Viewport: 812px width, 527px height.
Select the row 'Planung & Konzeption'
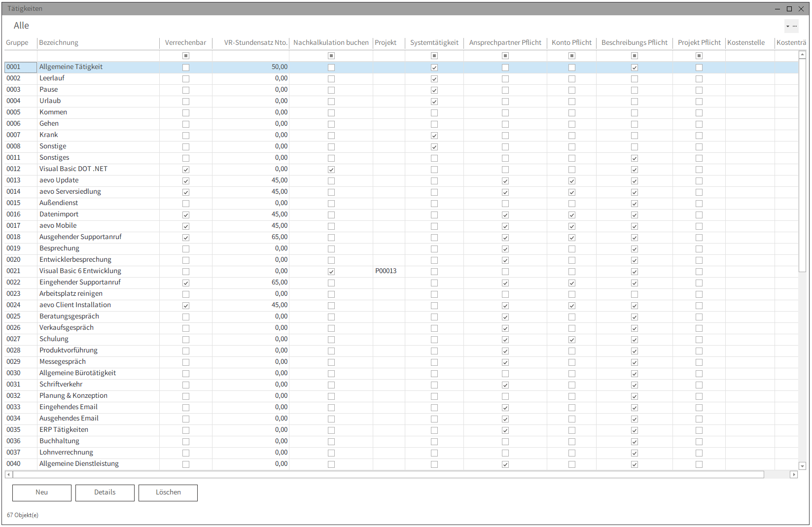coord(401,396)
